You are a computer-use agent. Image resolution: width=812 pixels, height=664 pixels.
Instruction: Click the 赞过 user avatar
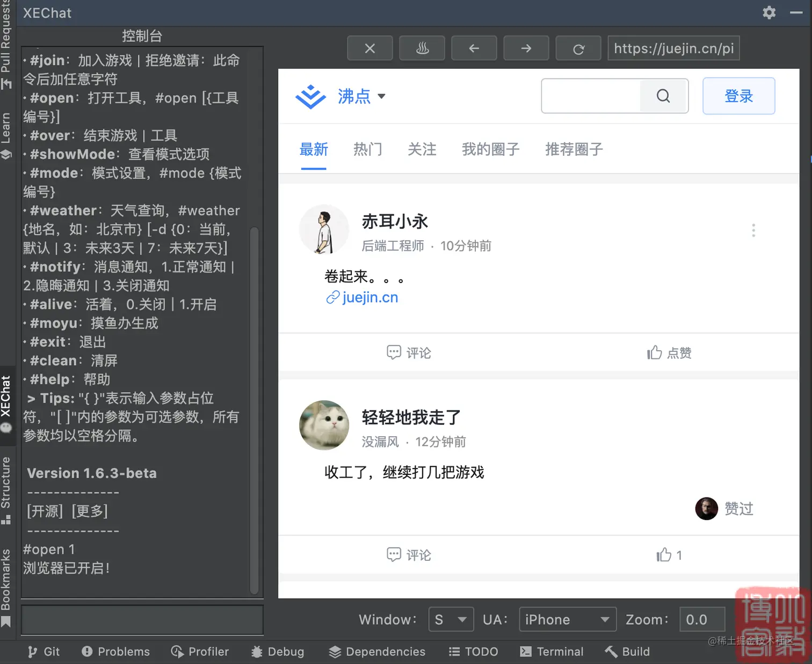[x=706, y=508]
